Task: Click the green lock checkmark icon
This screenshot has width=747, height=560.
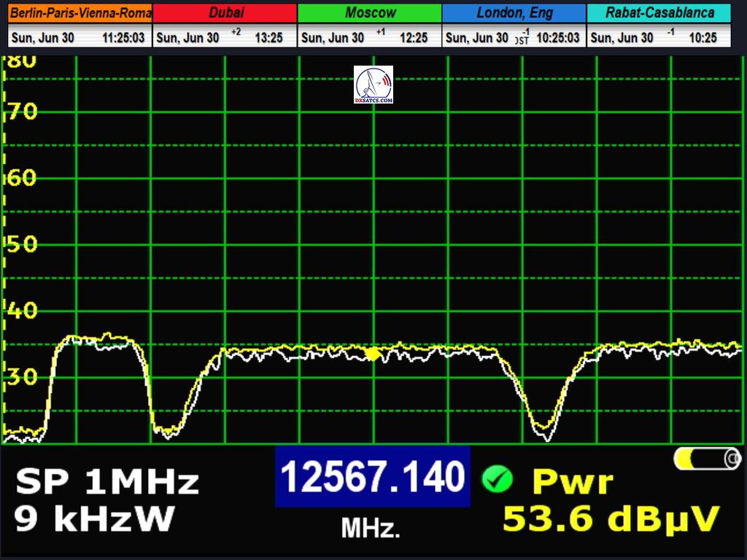Action: pyautogui.click(x=497, y=479)
